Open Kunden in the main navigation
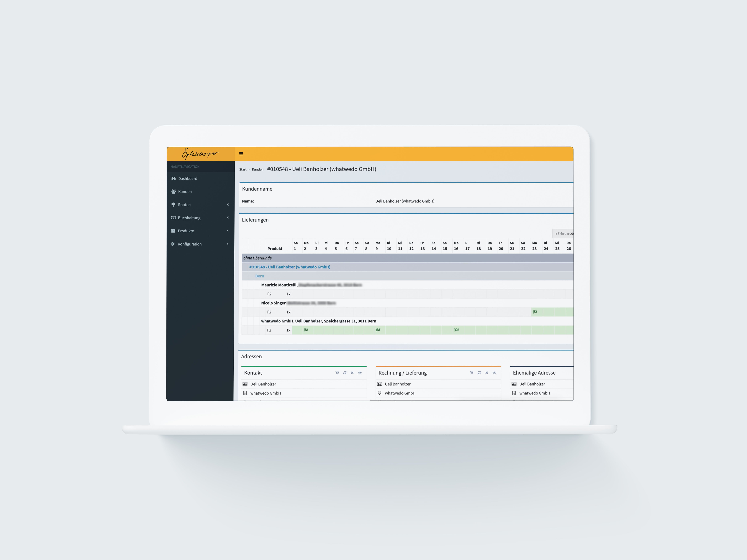 coord(201,191)
